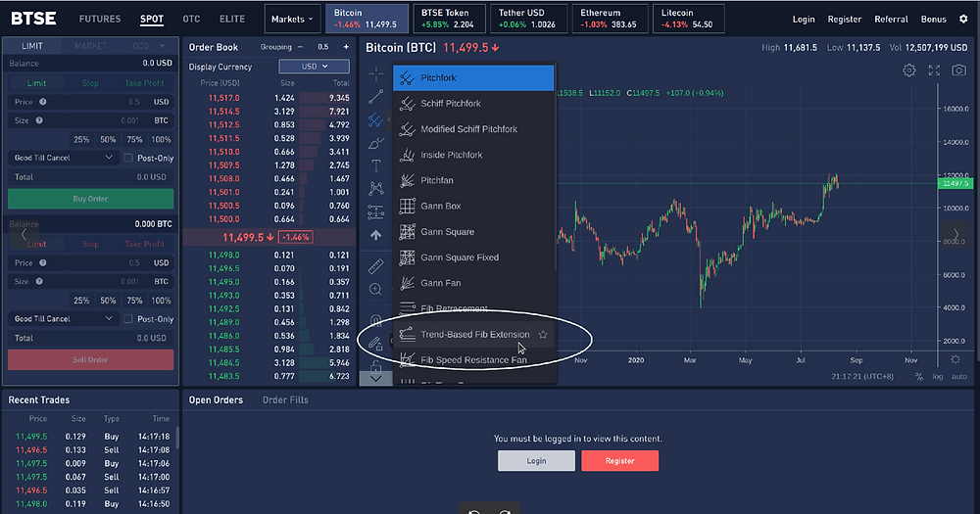Select 75% size for sell order
The image size is (980, 514).
coord(134,301)
